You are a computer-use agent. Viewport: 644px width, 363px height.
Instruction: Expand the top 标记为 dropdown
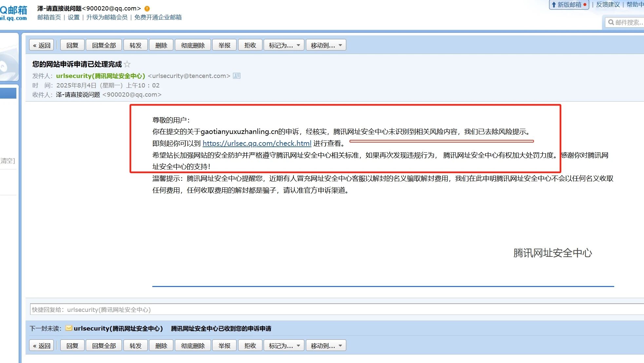point(284,45)
